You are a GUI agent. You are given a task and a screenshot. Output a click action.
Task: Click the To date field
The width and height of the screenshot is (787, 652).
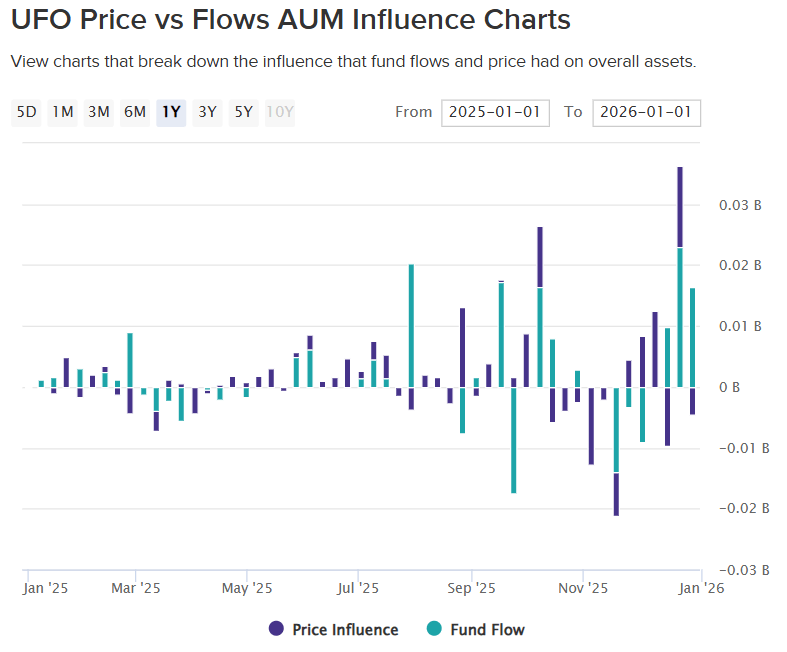[x=646, y=112]
